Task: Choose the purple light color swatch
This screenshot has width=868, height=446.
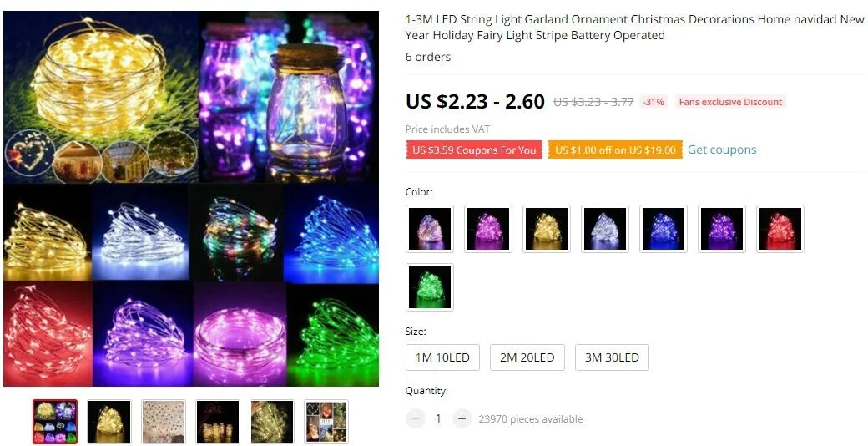Action: pyautogui.click(x=722, y=229)
